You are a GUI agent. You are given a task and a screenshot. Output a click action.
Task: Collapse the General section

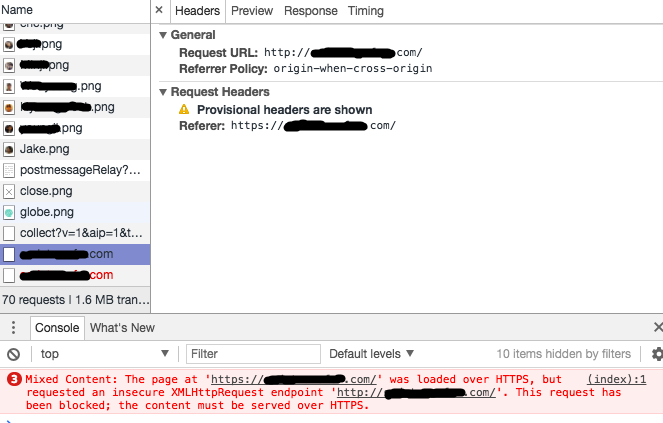tap(163, 35)
